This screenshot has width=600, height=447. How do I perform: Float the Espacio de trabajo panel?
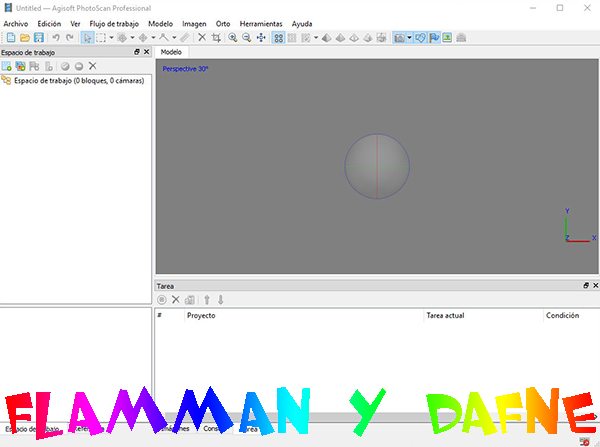pos(137,52)
